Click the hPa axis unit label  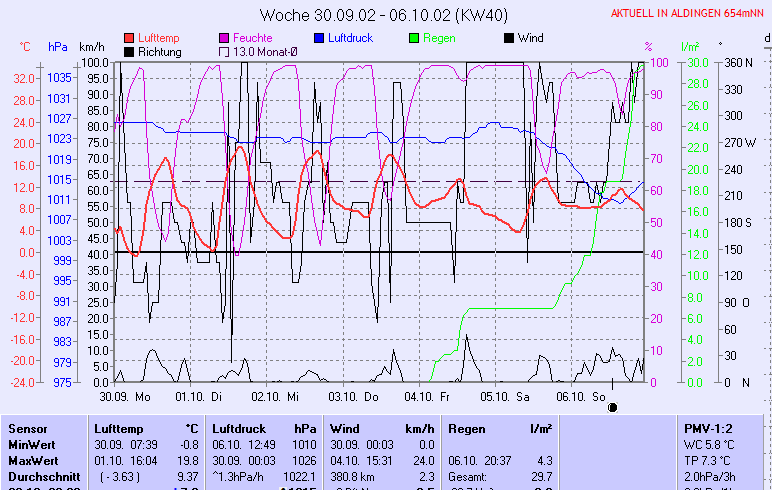[57, 46]
